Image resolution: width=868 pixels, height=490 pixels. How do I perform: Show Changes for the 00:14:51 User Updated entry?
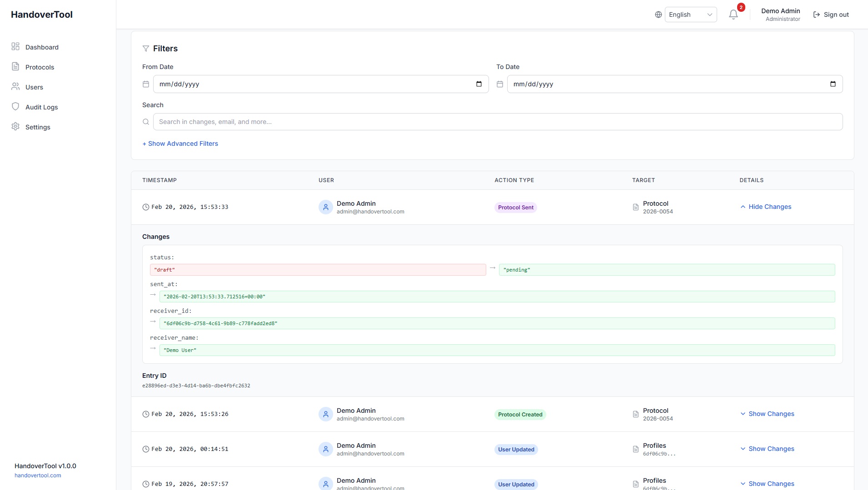click(767, 449)
